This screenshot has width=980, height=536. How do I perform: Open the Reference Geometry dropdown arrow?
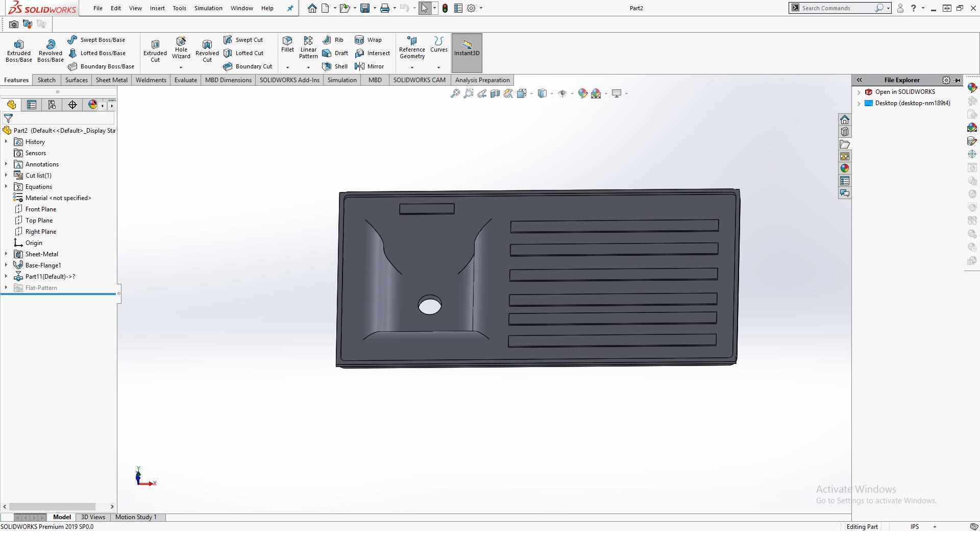tap(412, 67)
